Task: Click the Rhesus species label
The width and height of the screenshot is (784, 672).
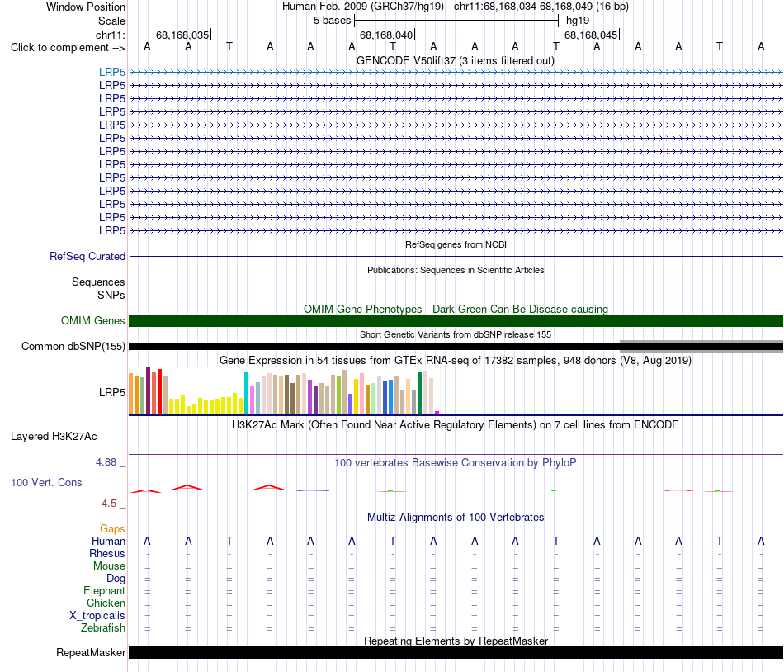Action: coord(107,553)
